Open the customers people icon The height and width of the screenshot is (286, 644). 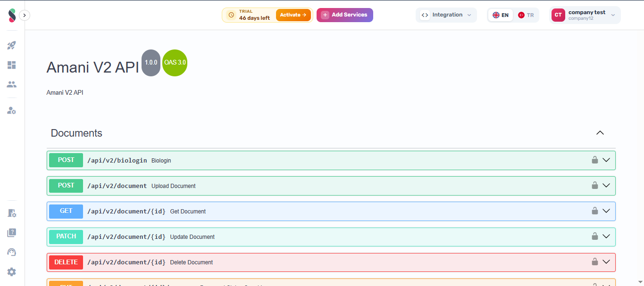12,84
